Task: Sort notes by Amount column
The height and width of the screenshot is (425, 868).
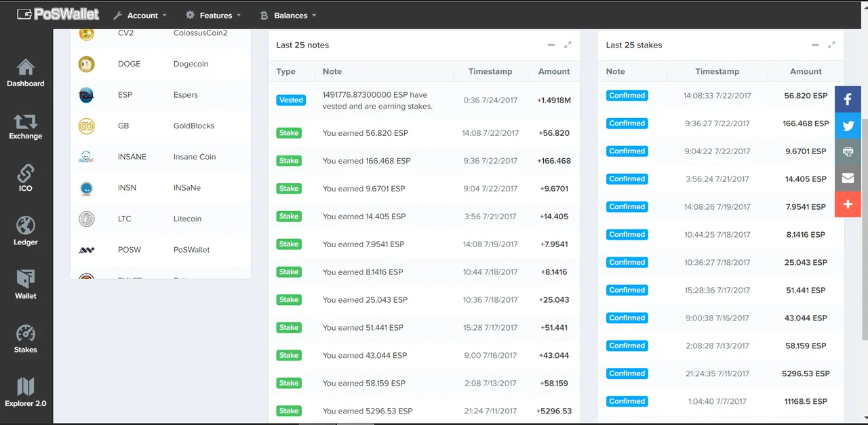Action: coord(554,71)
